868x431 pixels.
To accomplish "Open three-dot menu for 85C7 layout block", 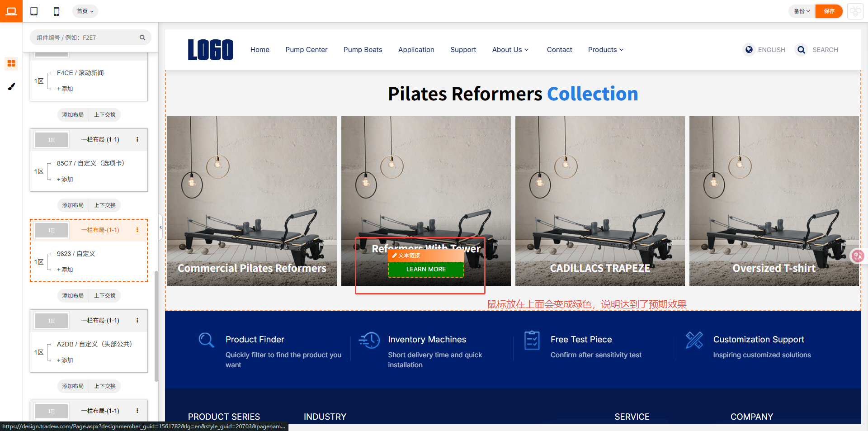I will click(x=137, y=139).
